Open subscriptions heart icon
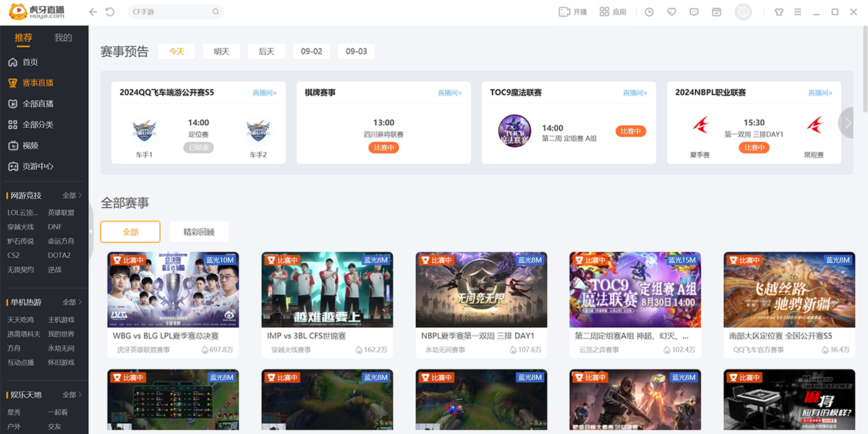 [x=671, y=12]
